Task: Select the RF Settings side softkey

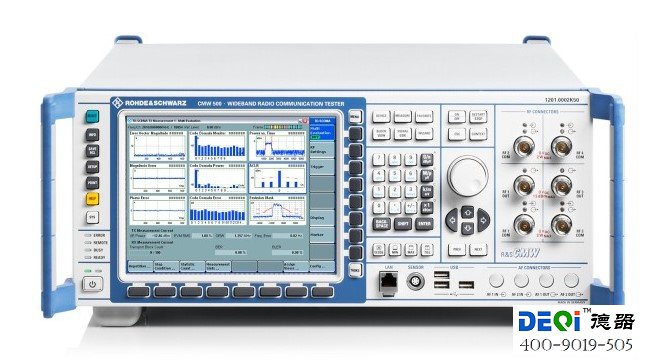Action: (322, 149)
